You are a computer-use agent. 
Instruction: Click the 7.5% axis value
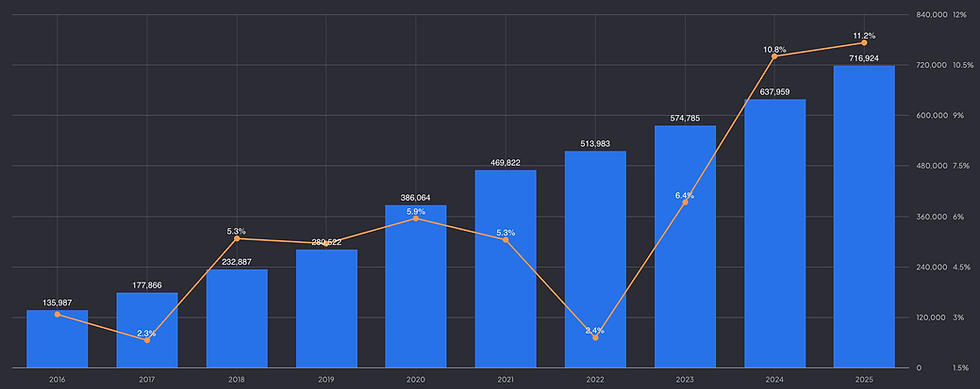click(961, 166)
